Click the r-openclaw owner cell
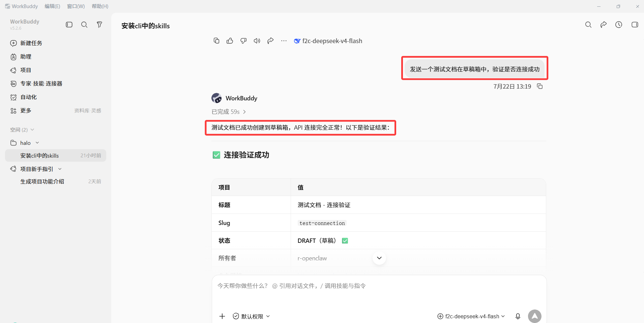The image size is (644, 323). 312,258
